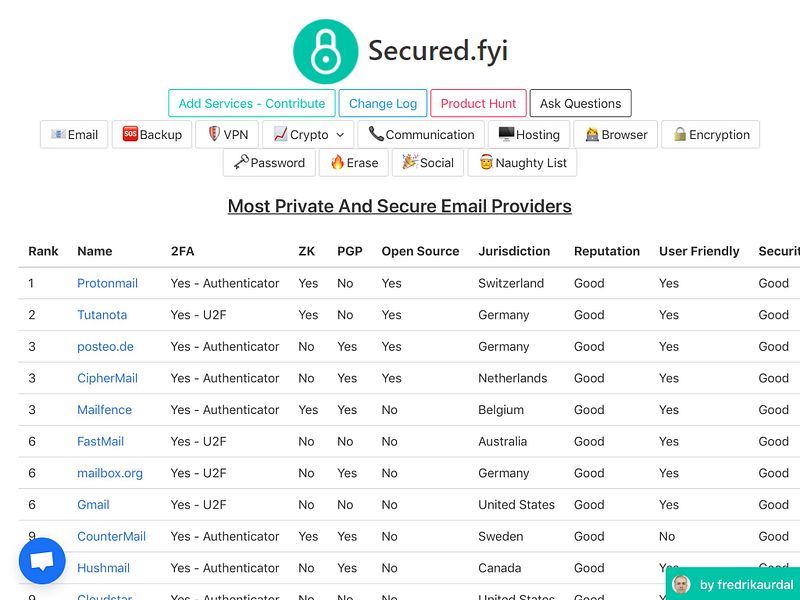Click the Product Hunt button
Screen dimensions: 800x600
point(478,103)
